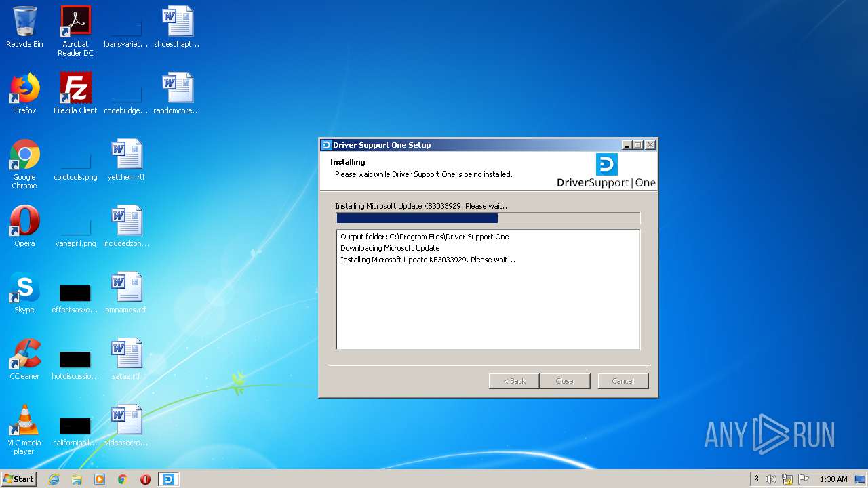The image size is (868, 488).
Task: Click the Output folder log line
Action: pyautogui.click(x=425, y=237)
